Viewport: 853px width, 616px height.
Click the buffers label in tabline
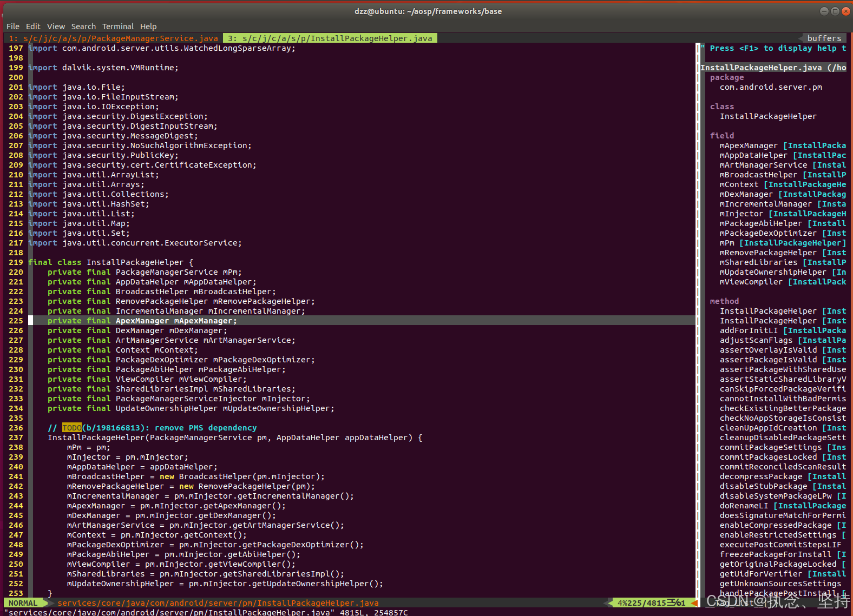tap(824, 38)
